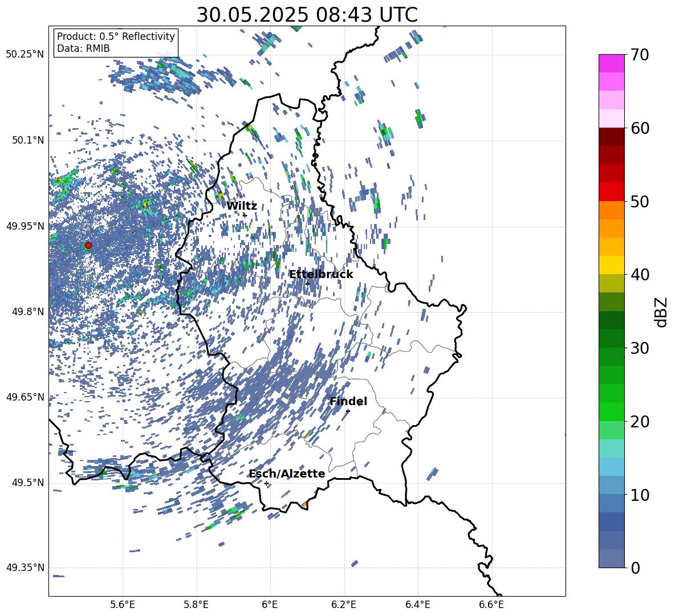Click the 50.1°N latitude label
Image resolution: width=675 pixels, height=616 pixels.
(27, 141)
